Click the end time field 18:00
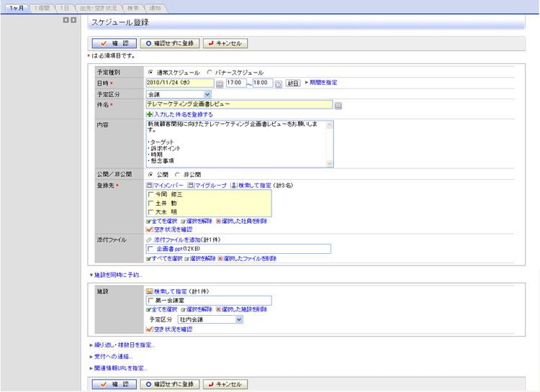 tap(263, 83)
